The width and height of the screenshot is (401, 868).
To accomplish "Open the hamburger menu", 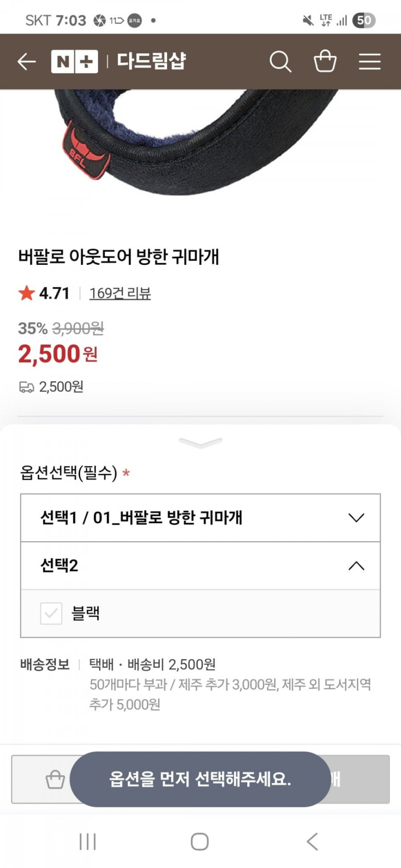I will point(369,61).
